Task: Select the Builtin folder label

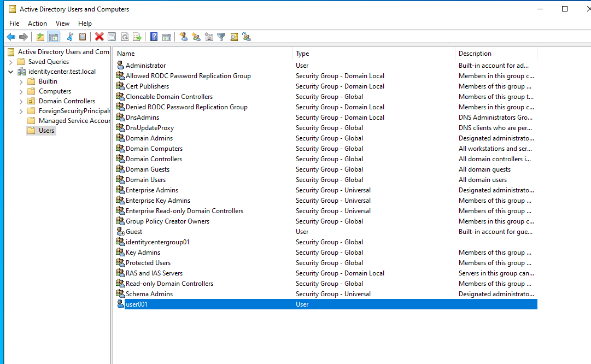Action: [x=48, y=81]
